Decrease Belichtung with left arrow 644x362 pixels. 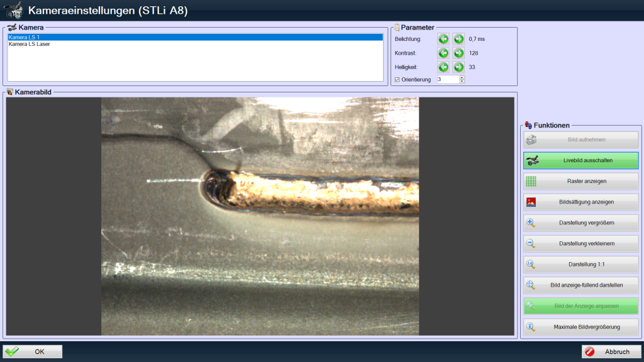coord(443,39)
